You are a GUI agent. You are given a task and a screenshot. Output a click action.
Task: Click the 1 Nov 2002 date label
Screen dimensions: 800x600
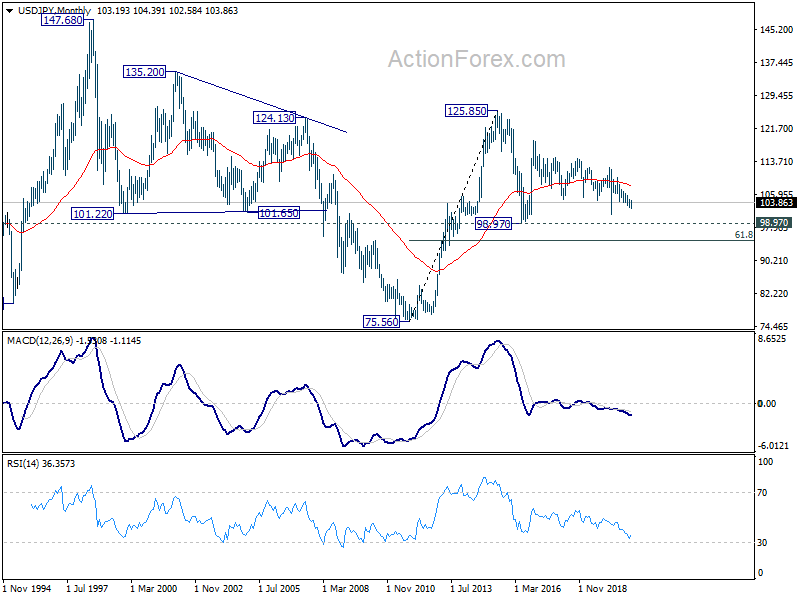tap(218, 588)
